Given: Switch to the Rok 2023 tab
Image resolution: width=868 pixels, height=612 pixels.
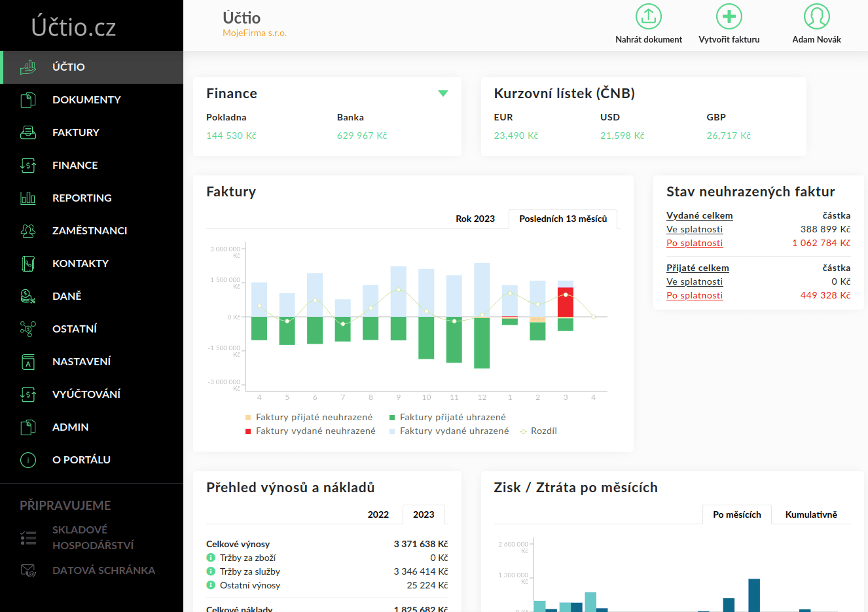Looking at the screenshot, I should tap(475, 219).
